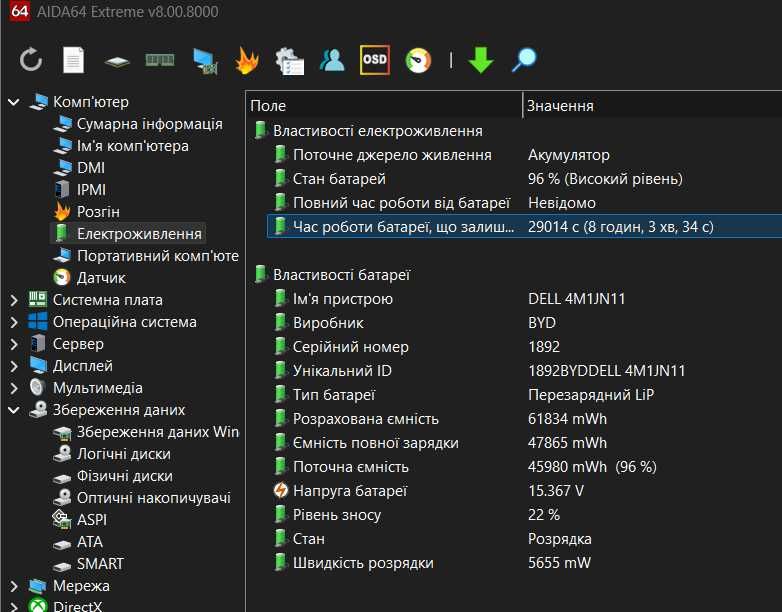
Task: Select the Виробник BYD row
Action: [525, 323]
